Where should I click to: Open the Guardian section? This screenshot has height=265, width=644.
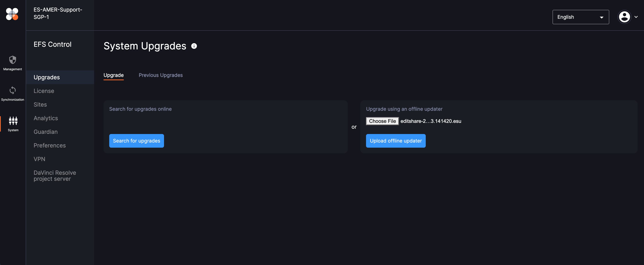point(46,132)
